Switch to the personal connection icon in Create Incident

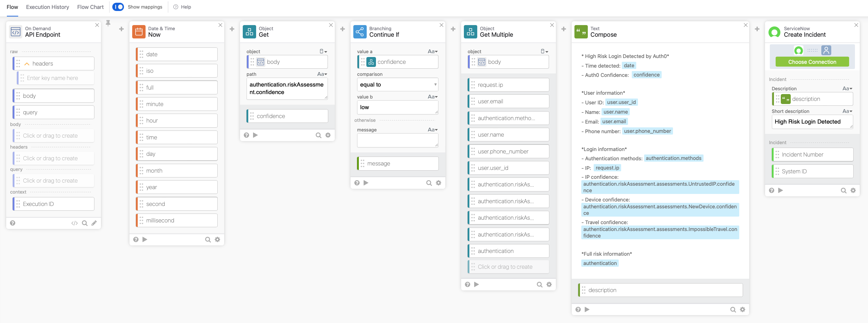click(826, 50)
